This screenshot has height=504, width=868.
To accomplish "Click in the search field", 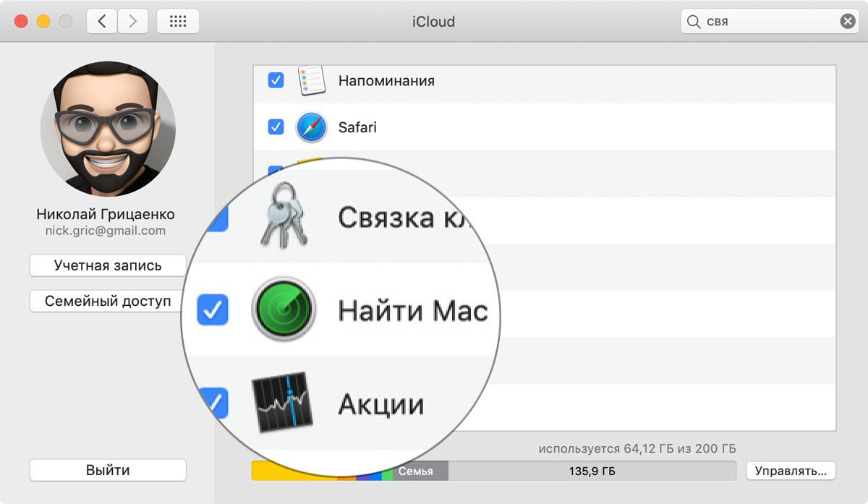I will coord(769,22).
